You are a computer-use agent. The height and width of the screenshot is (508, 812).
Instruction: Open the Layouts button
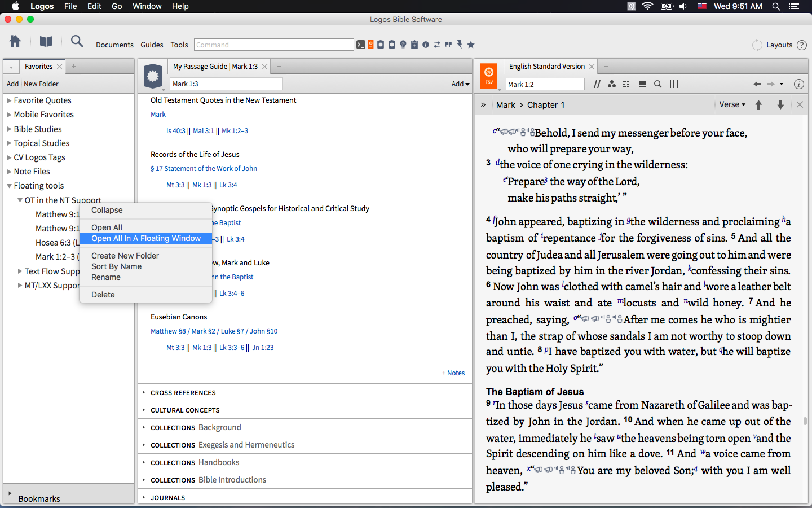point(779,45)
